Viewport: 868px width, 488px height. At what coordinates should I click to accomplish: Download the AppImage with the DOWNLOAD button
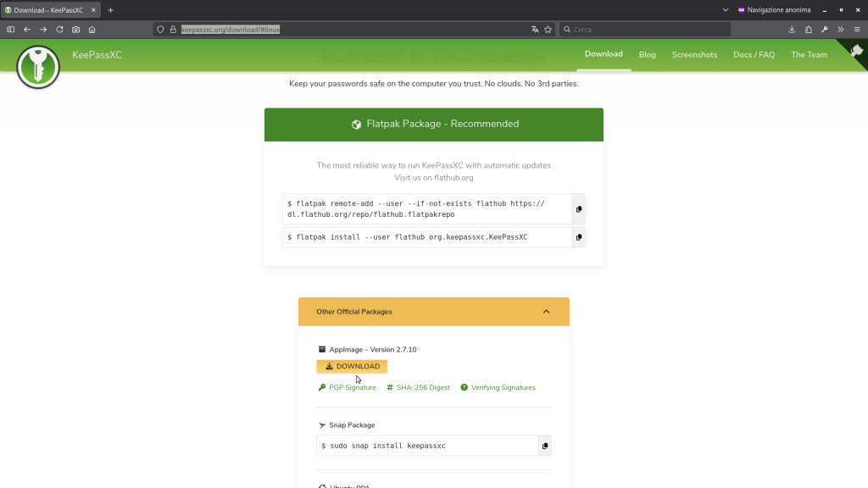click(x=352, y=366)
